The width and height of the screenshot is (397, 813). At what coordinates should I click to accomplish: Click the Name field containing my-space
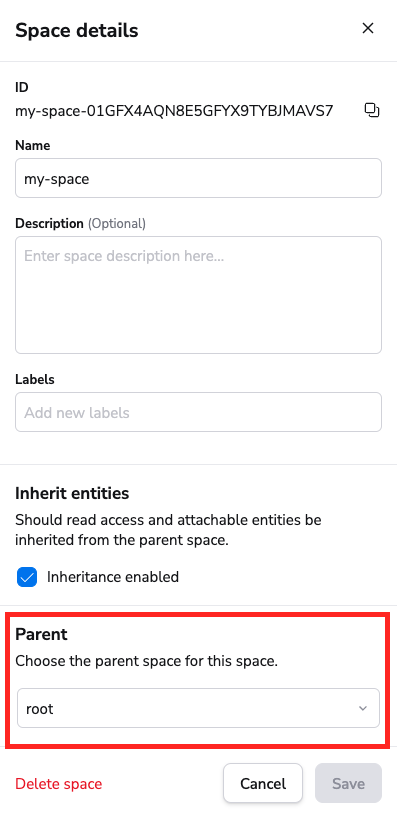(x=198, y=178)
